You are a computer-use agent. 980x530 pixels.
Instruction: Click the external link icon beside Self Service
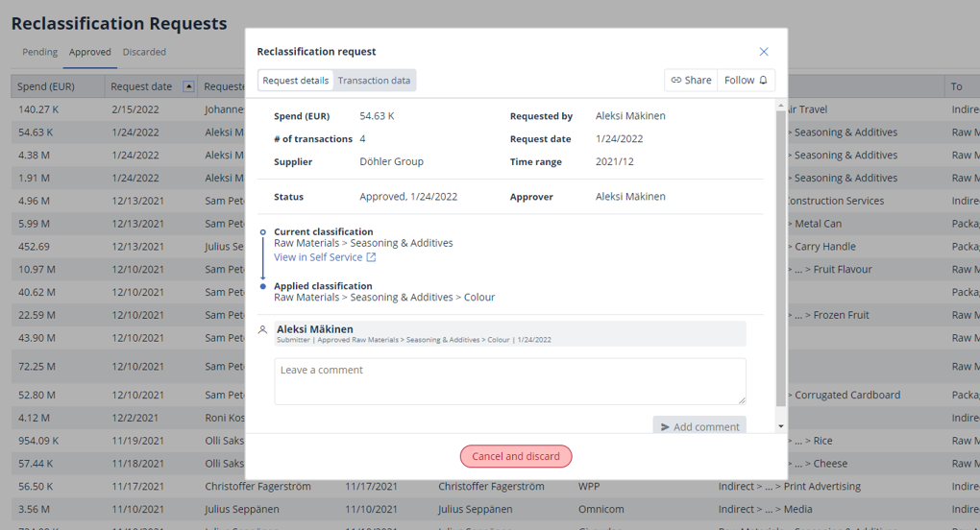point(371,257)
